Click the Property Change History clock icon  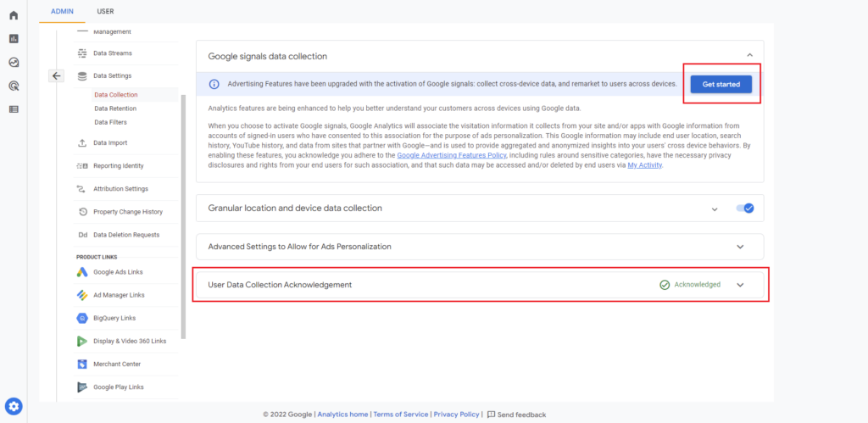82,212
